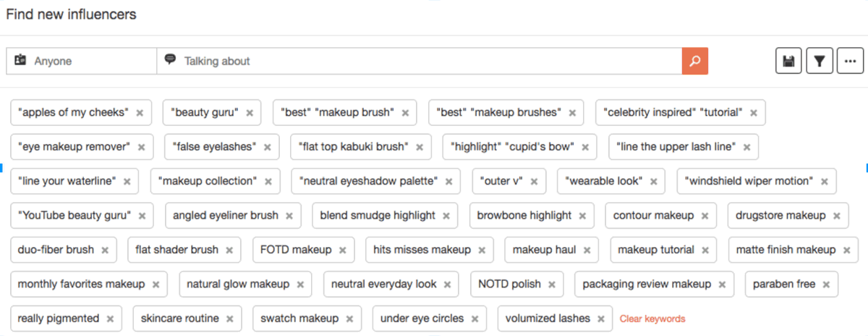Screen dimensions: 868x336
Task: Click the Clear keywords link
Action: tap(652, 319)
